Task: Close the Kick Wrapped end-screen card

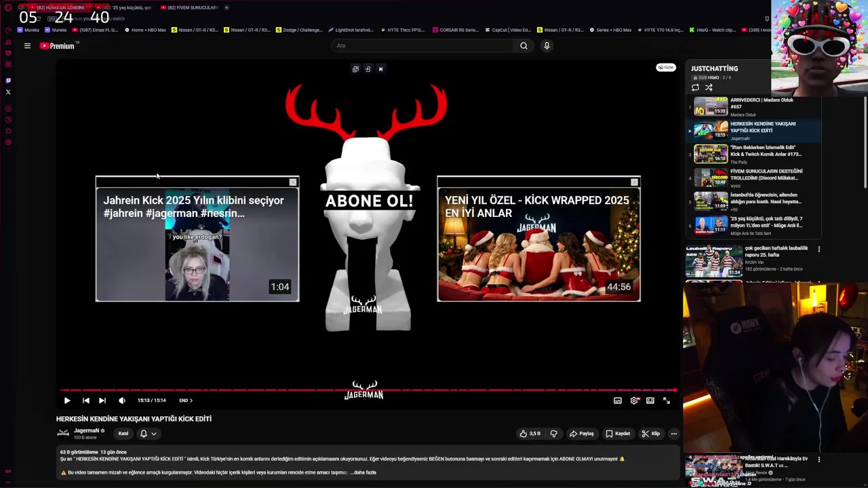Action: click(635, 182)
